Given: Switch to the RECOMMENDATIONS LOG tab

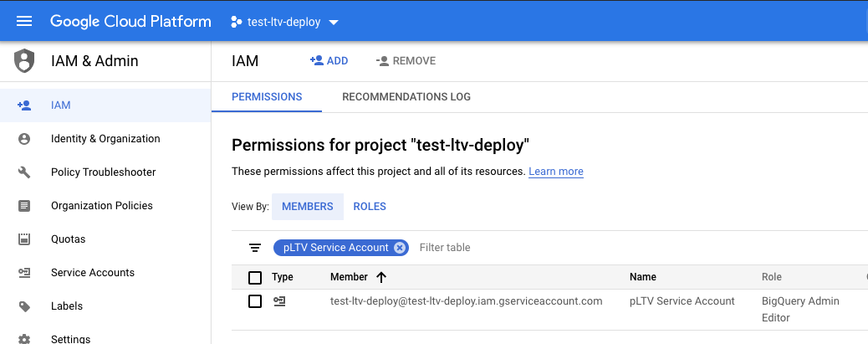Looking at the screenshot, I should coord(406,97).
